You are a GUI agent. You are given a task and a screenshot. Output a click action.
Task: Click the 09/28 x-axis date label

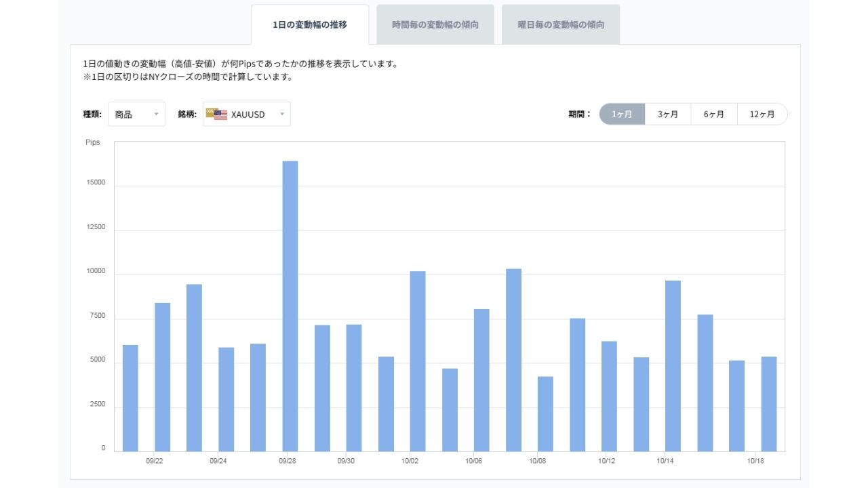pyautogui.click(x=288, y=461)
